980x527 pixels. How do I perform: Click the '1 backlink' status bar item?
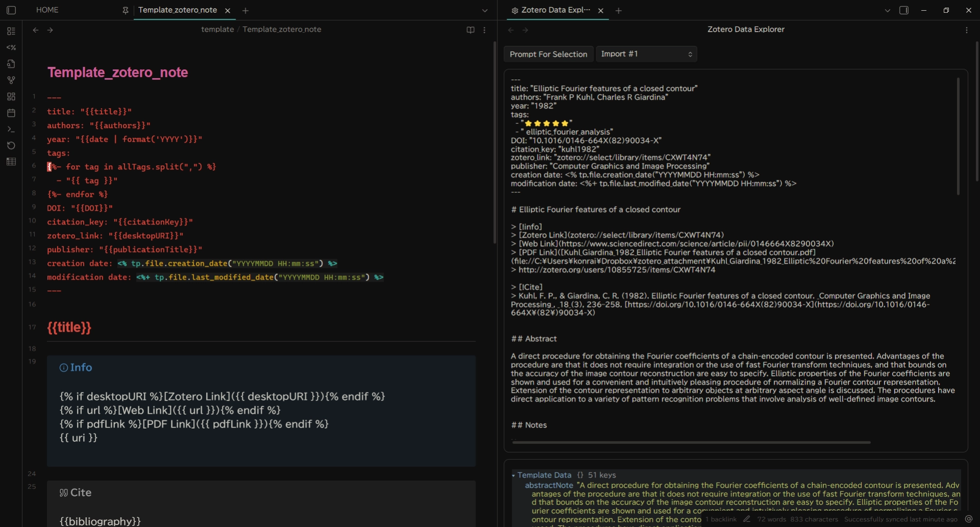point(721,519)
